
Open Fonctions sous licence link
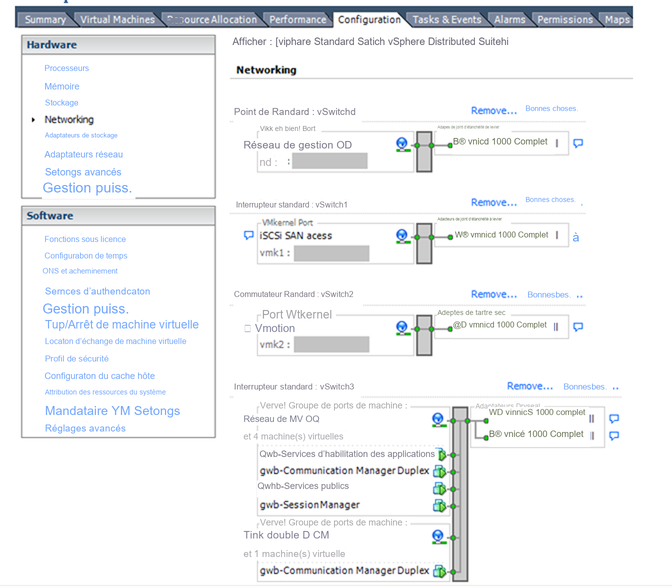85,239
